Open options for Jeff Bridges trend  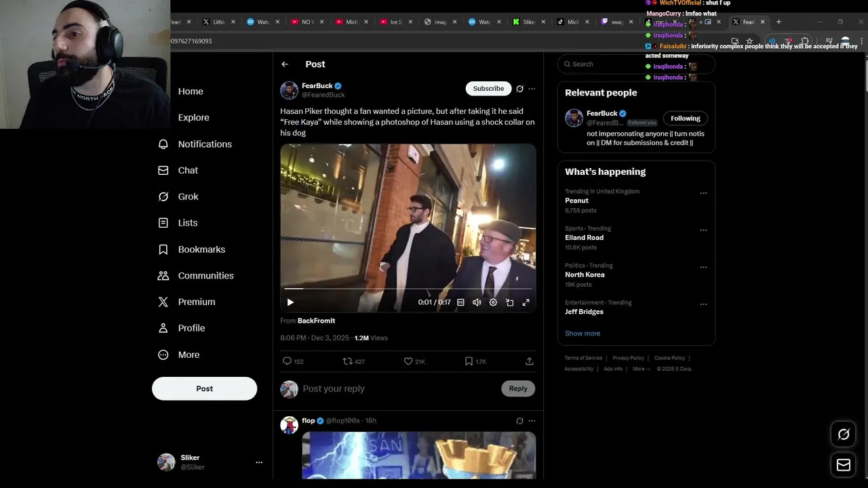click(703, 304)
